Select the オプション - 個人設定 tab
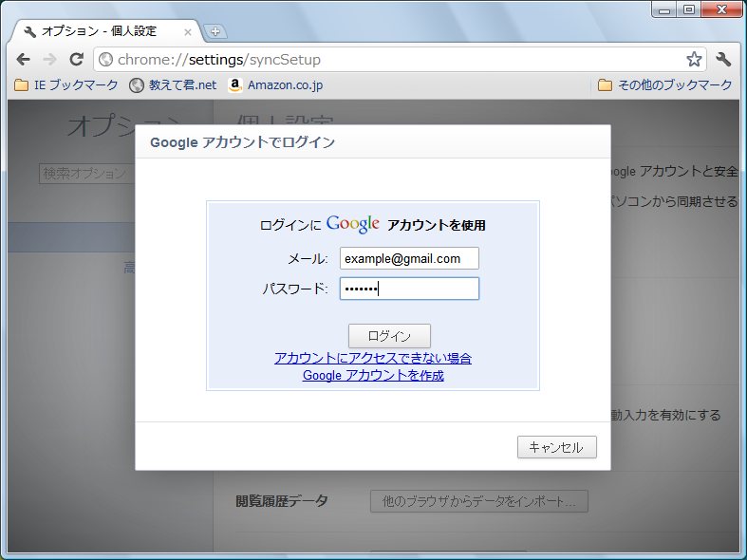Screen dimensions: 747x560 pyautogui.click(x=104, y=31)
